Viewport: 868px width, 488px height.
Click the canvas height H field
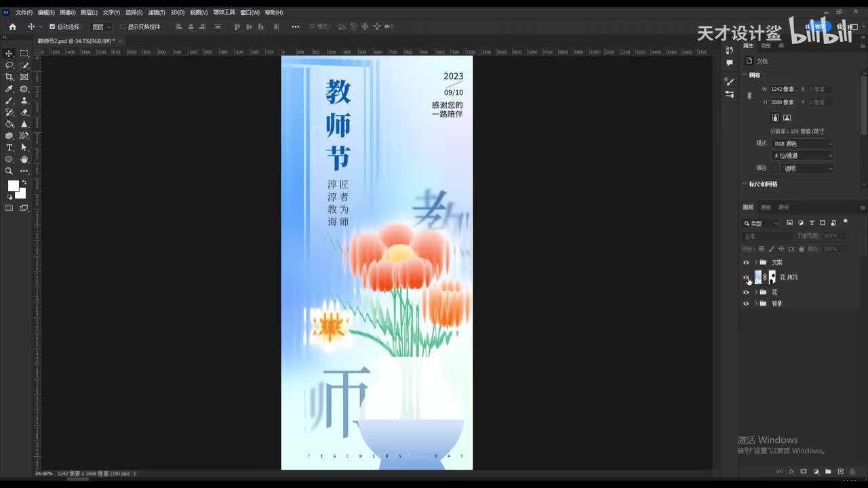(x=783, y=102)
